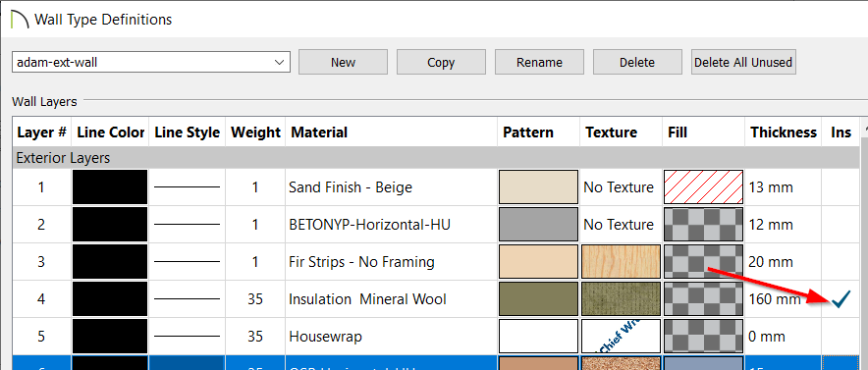This screenshot has width=868, height=370.
Task: Click the Pattern column header
Action: (539, 132)
